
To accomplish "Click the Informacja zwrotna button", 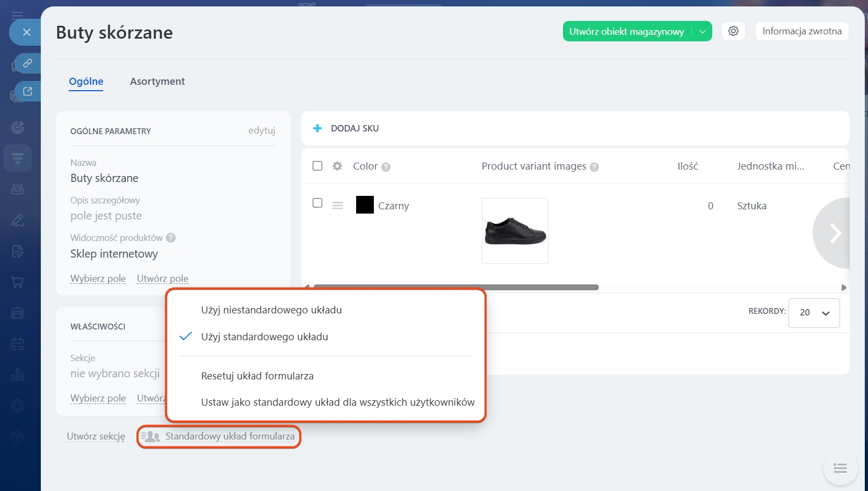I will (801, 31).
